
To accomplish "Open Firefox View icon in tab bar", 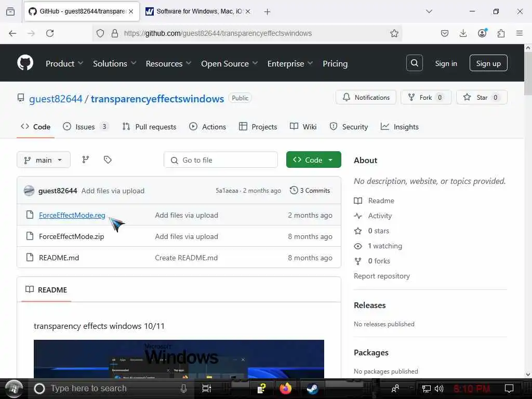I will coord(10,11).
